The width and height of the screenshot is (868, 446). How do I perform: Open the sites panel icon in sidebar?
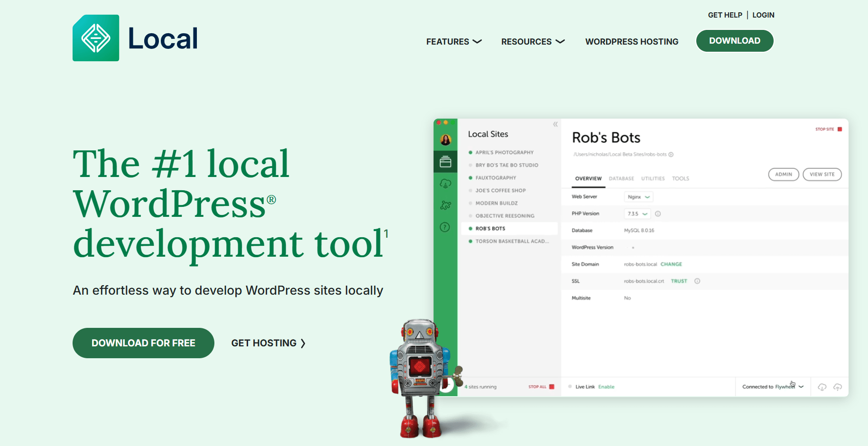point(445,162)
